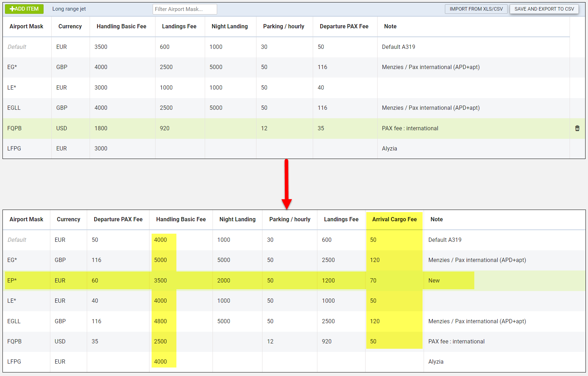Click Departure PAX Fee header in top table
This screenshot has width=588, height=376.
tap(344, 26)
